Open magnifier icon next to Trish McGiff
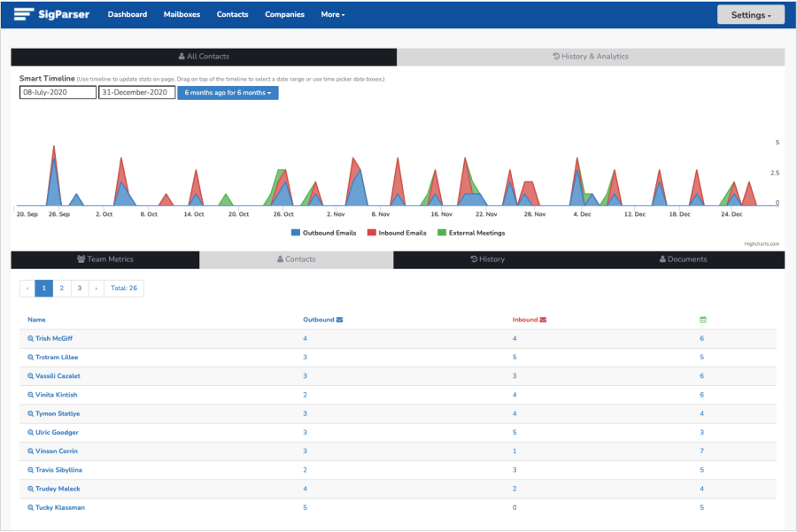 pyautogui.click(x=30, y=338)
